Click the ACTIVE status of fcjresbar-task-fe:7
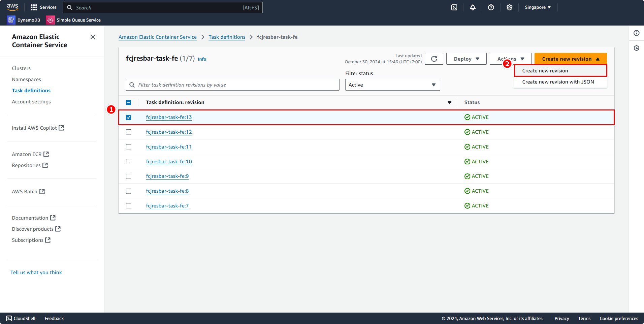The height and width of the screenshot is (324, 644). pyautogui.click(x=476, y=206)
